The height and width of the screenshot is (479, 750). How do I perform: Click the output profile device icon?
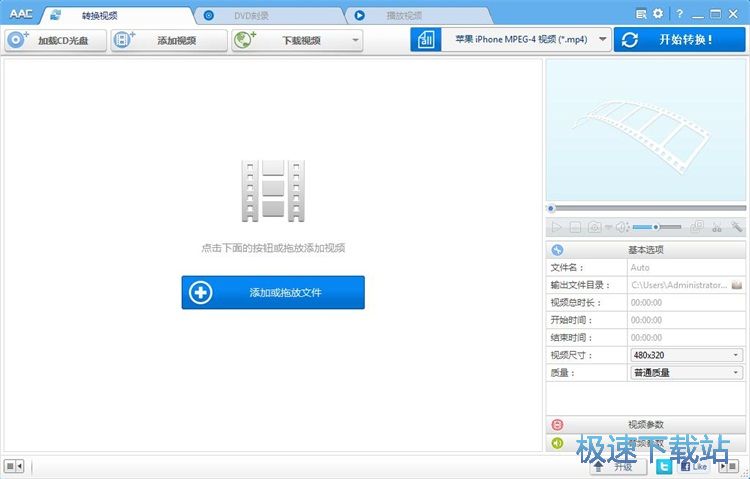coord(425,40)
